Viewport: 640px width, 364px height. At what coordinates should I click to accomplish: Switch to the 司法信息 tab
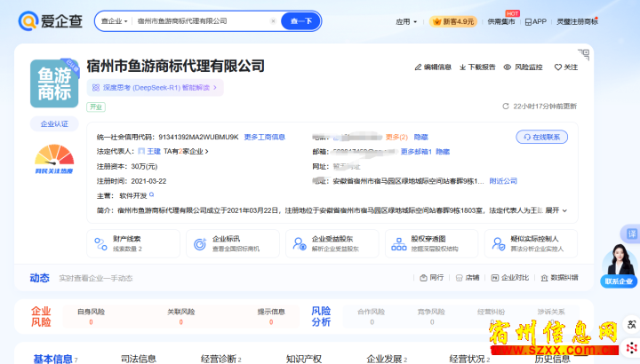click(138, 359)
